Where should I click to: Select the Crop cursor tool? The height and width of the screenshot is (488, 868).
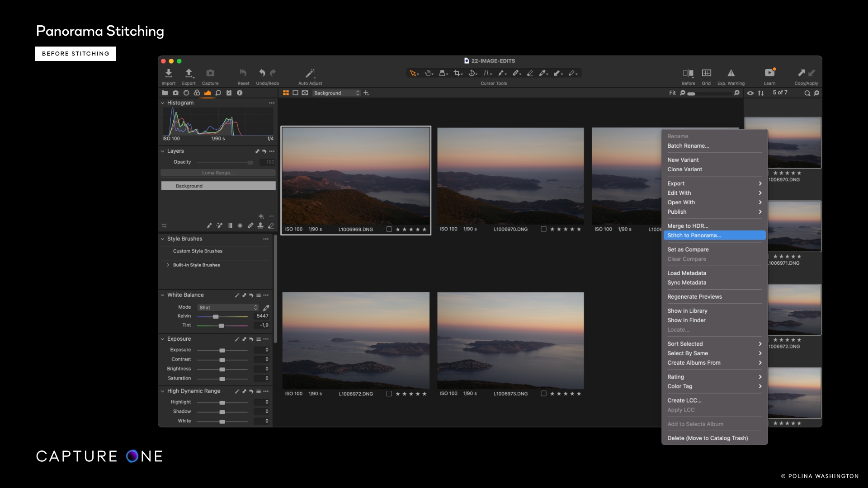click(x=457, y=73)
